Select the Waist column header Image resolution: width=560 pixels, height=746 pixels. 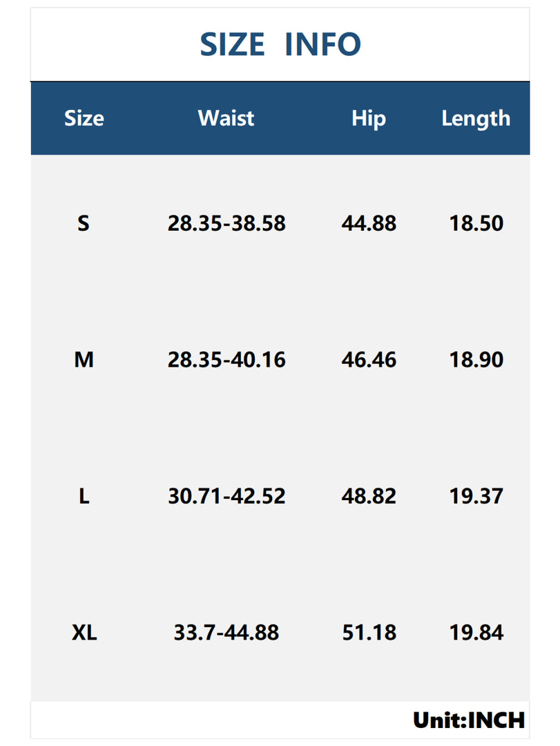pyautogui.click(x=226, y=118)
